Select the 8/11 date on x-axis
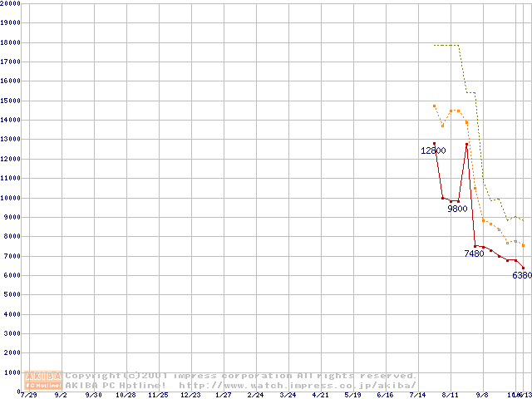 (x=450, y=395)
